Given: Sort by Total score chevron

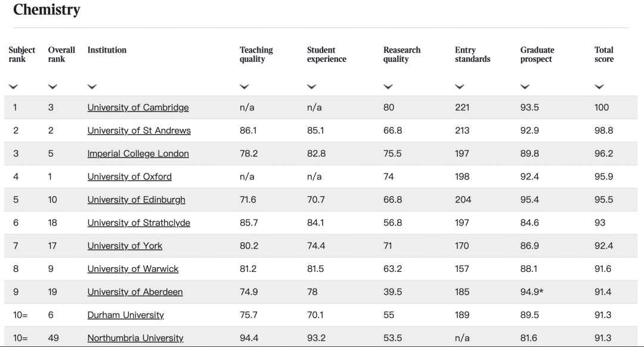Looking at the screenshot, I should [x=599, y=87].
